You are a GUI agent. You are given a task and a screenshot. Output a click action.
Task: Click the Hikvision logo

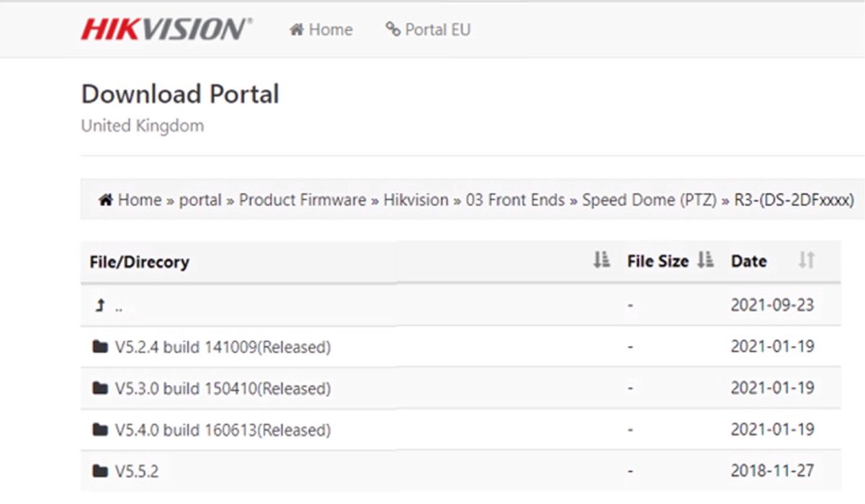tap(166, 30)
